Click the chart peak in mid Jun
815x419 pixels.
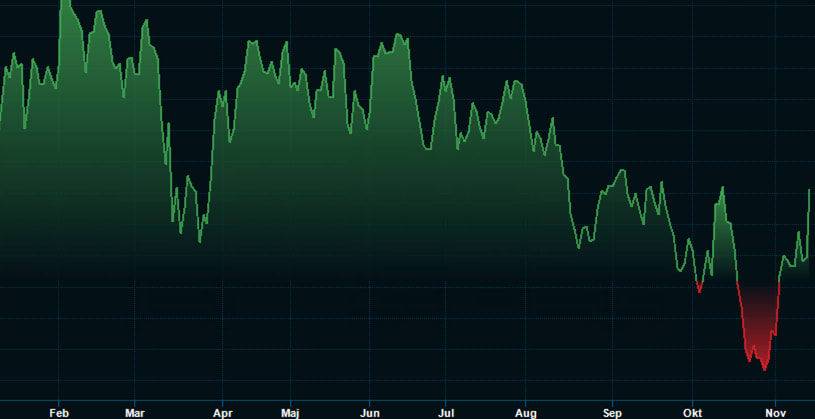tap(398, 34)
